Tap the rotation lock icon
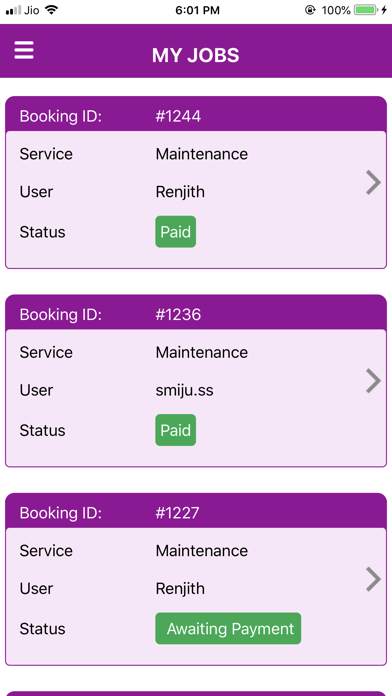This screenshot has height=696, width=392. point(310,10)
